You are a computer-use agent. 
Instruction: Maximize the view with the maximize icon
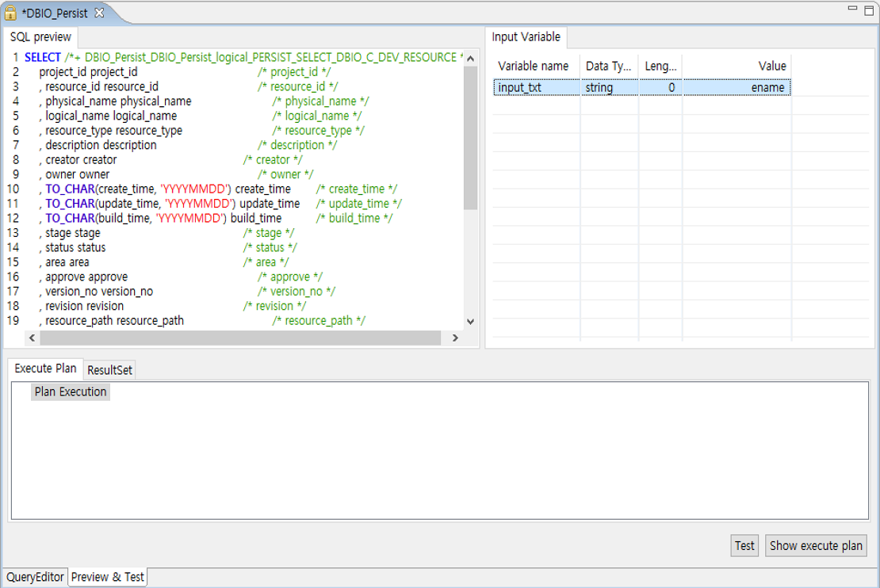coord(870,11)
